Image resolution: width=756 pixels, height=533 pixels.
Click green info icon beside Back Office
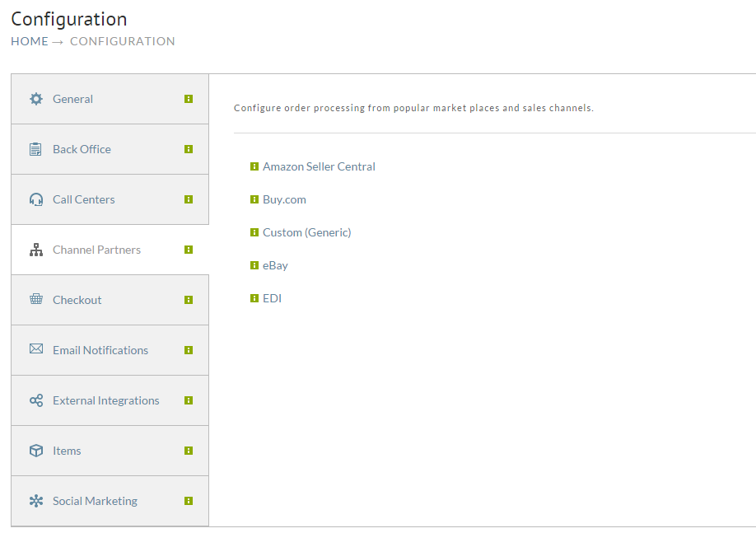pos(189,149)
